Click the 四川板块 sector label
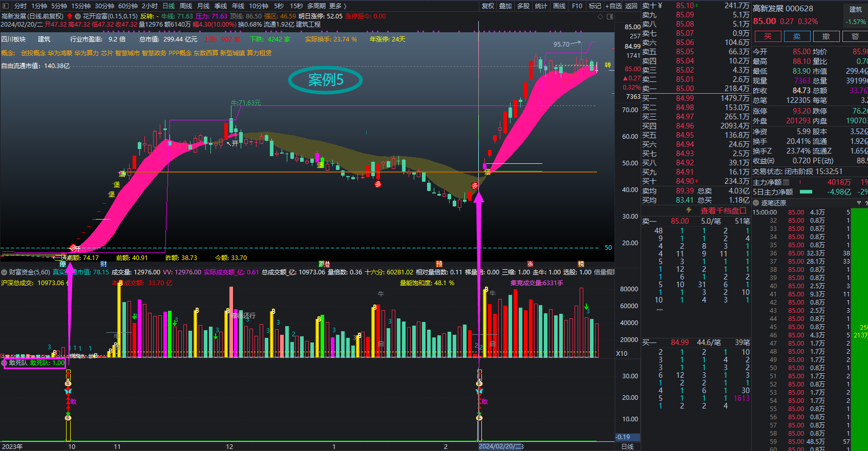The height and width of the screenshot is (451, 868). pos(13,39)
